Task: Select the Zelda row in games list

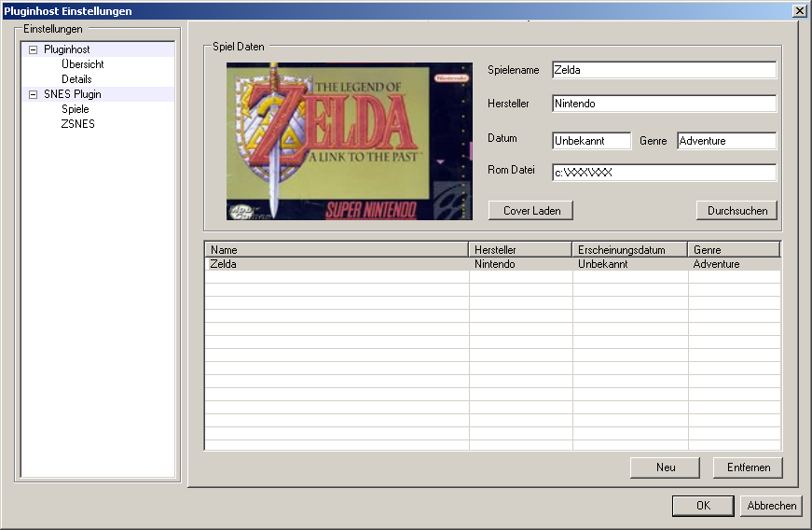Action: pos(493,264)
